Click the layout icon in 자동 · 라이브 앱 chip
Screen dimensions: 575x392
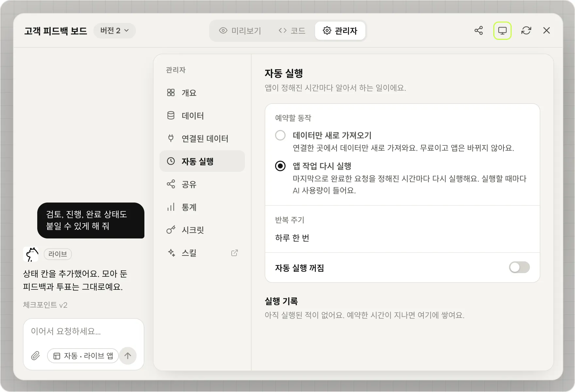click(57, 356)
